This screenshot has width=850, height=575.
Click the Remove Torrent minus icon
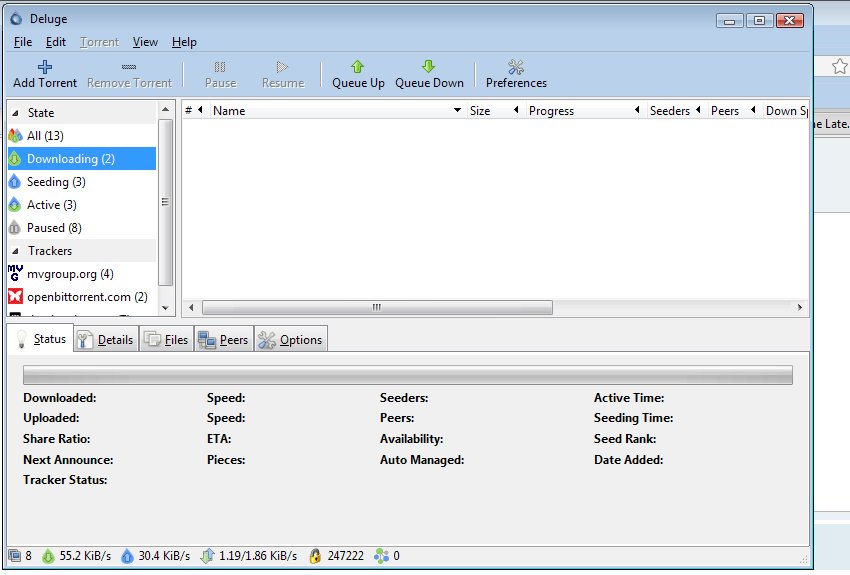128,67
